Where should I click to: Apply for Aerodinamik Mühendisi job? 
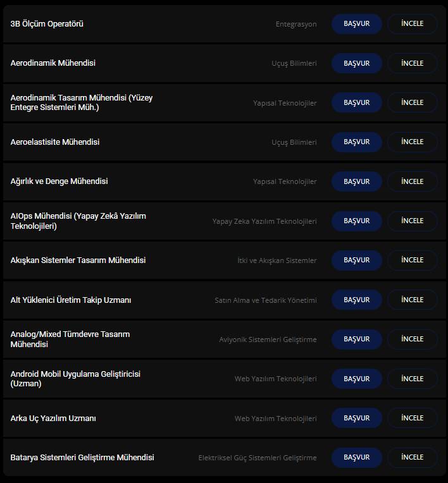coord(357,63)
